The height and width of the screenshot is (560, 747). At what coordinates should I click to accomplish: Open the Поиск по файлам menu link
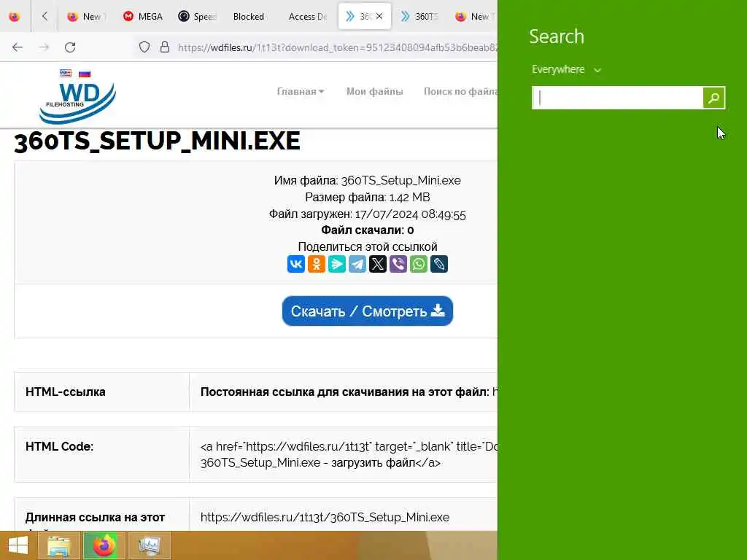[460, 91]
